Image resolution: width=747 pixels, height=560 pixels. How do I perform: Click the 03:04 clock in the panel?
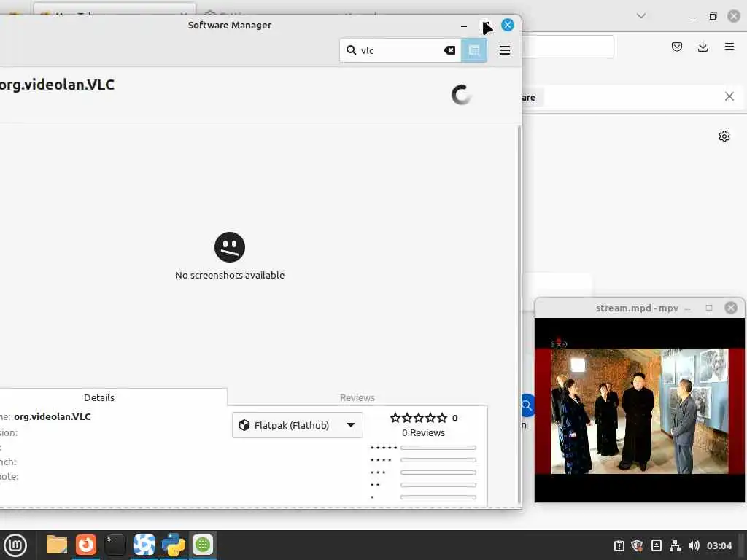(719, 545)
